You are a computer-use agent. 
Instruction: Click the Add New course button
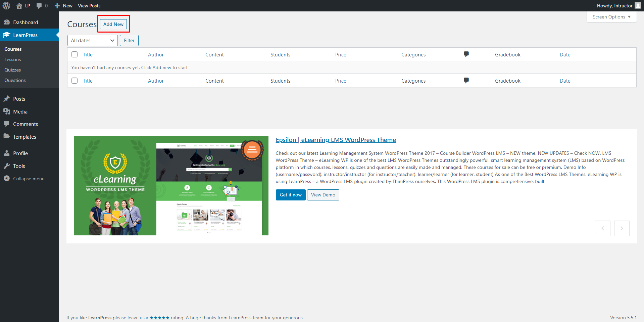(113, 24)
